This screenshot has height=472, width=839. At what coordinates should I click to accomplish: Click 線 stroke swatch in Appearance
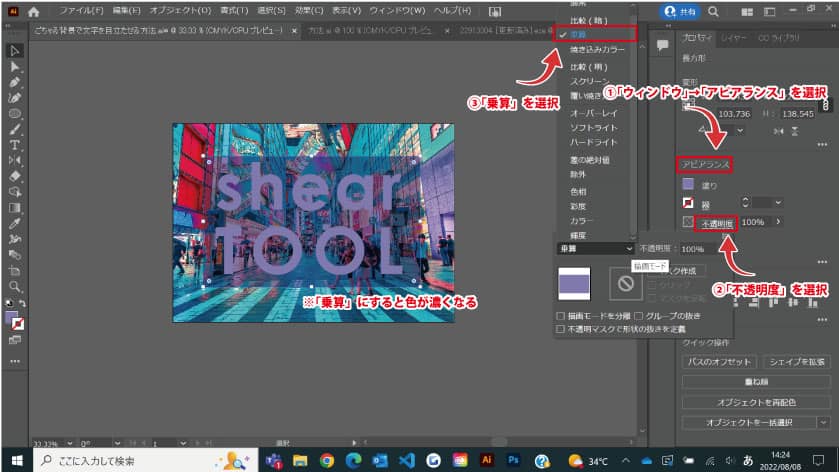tap(688, 203)
